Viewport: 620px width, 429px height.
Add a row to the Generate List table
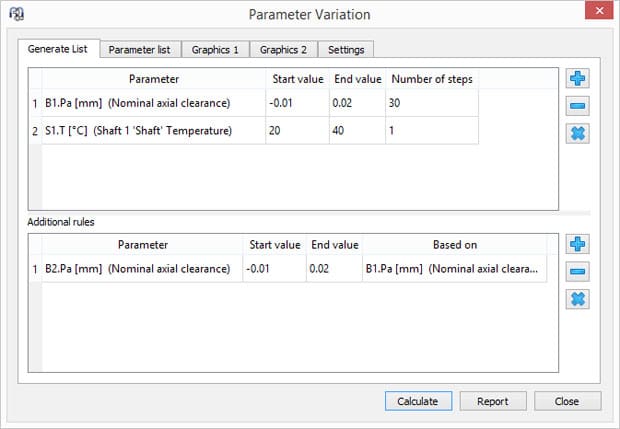577,79
